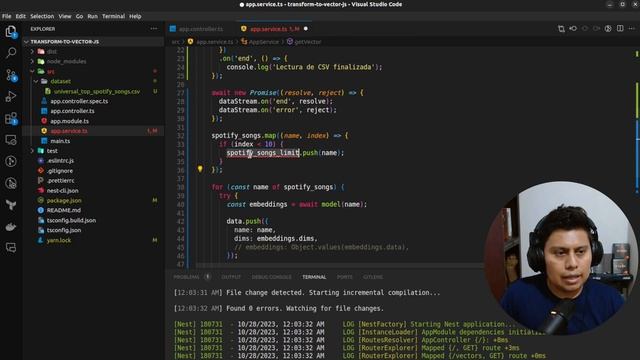Click the lightbulb quick fix icon on line 36
Viewport: 640px width, 360px height.
(x=200, y=169)
